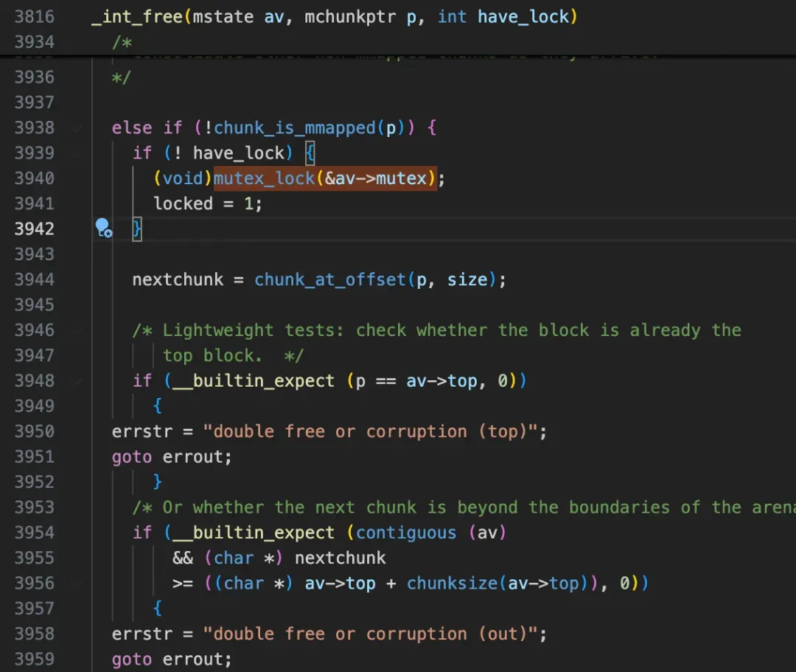Click the (void) cast on line 3940
The height and width of the screenshot is (672, 796).
(182, 178)
